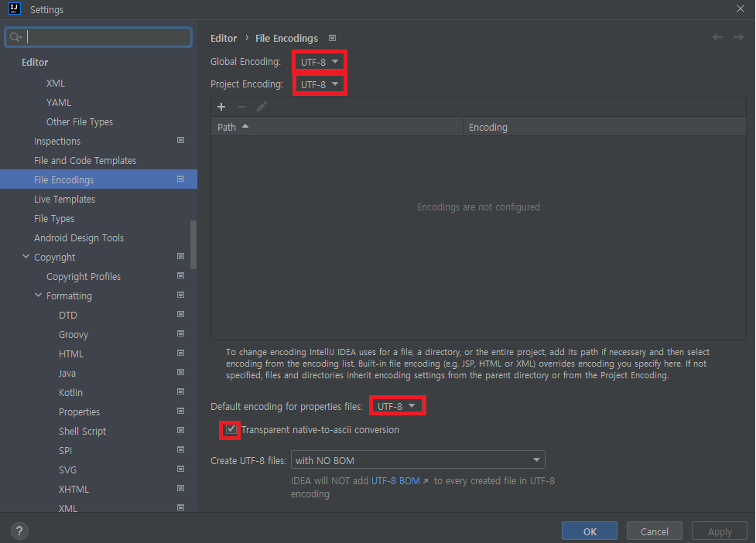The width and height of the screenshot is (756, 543).
Task: Focus the settings search field
Action: (x=98, y=37)
